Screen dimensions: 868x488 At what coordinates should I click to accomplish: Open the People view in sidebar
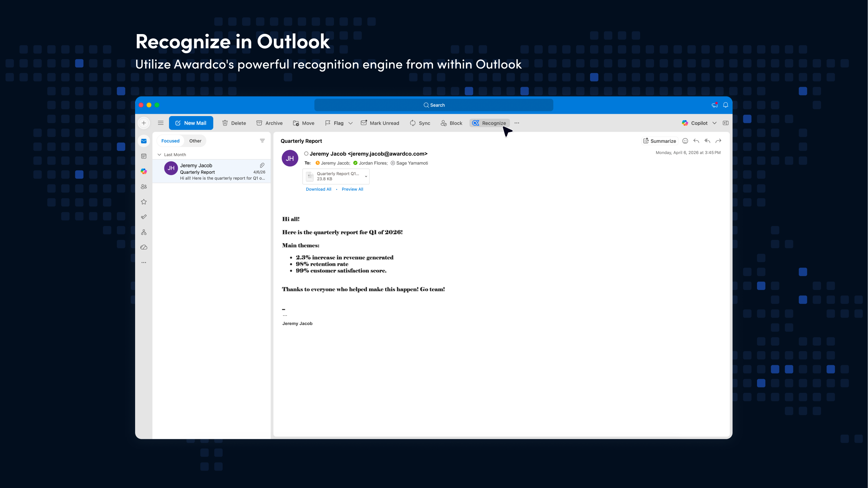[x=144, y=186]
